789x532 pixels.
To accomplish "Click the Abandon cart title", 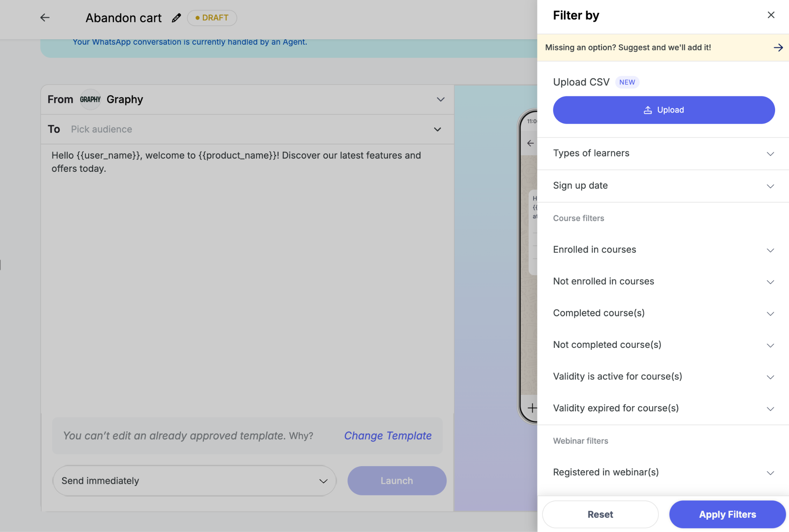I will click(x=123, y=18).
